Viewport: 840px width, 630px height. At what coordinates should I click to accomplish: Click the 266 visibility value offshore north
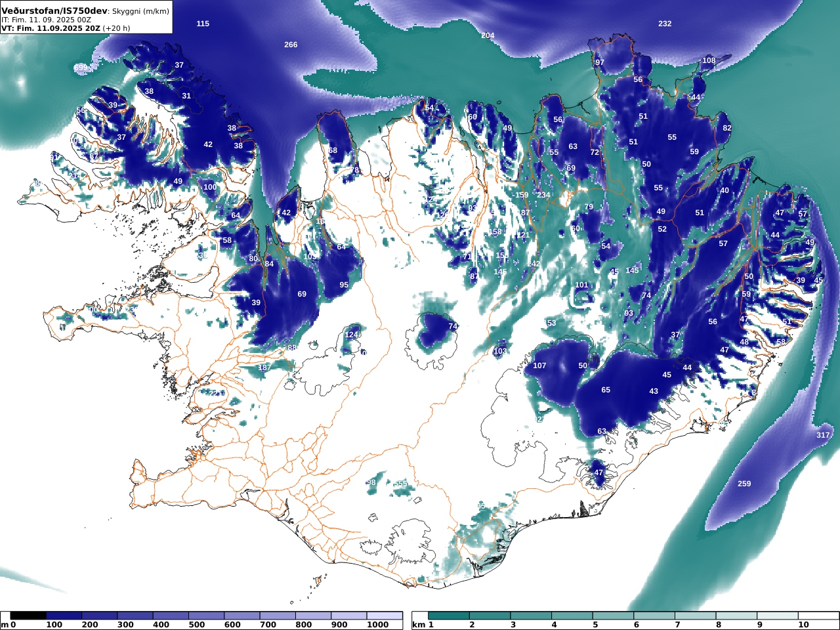click(291, 45)
